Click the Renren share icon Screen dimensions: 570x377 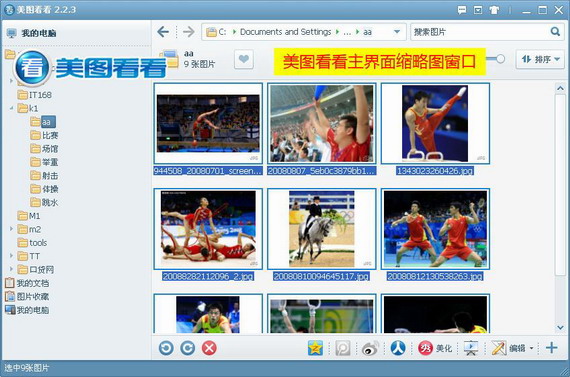point(398,348)
